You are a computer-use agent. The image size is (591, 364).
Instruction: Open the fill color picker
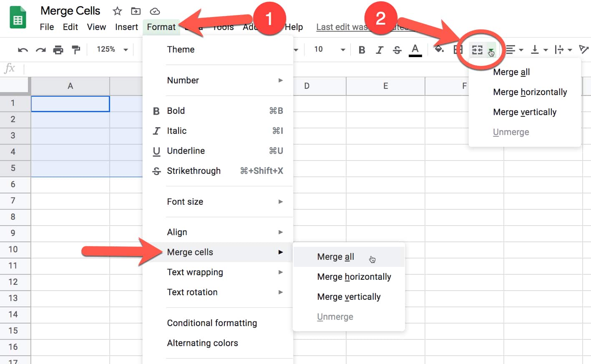click(x=439, y=50)
